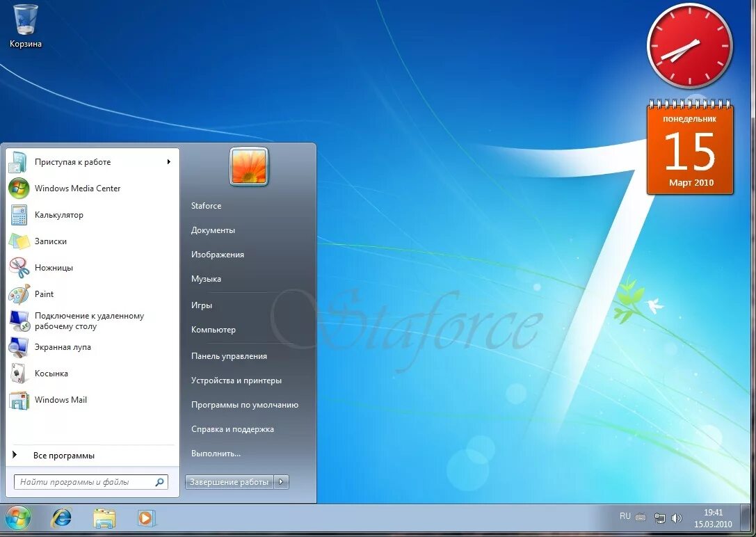Open the Записки sticky notes icon

(18, 241)
